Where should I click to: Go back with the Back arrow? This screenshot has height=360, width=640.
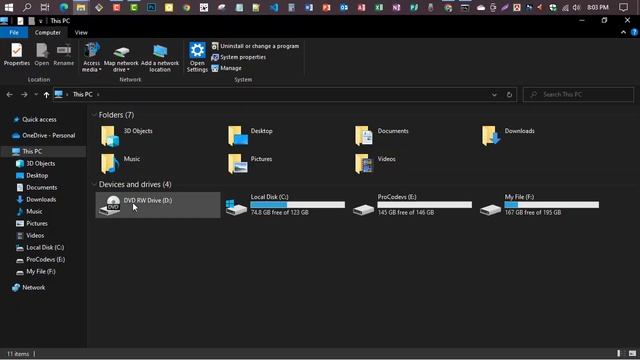click(9, 95)
